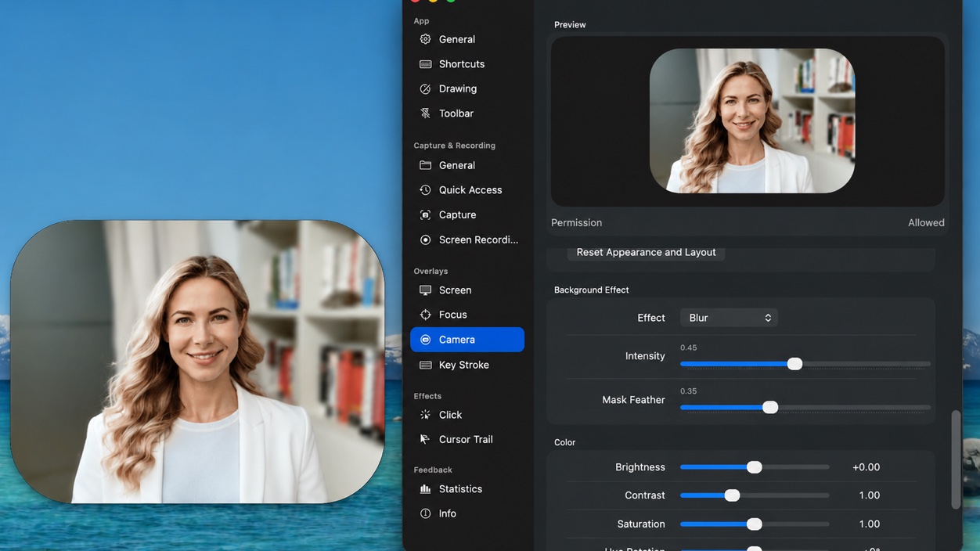
Task: Click the Permission status text Allowed
Action: point(926,223)
